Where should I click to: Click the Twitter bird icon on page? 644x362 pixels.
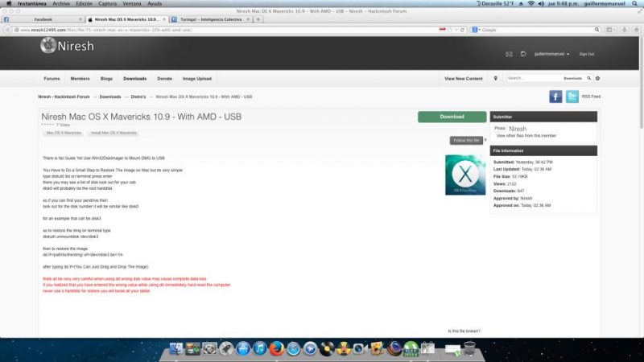(x=572, y=97)
